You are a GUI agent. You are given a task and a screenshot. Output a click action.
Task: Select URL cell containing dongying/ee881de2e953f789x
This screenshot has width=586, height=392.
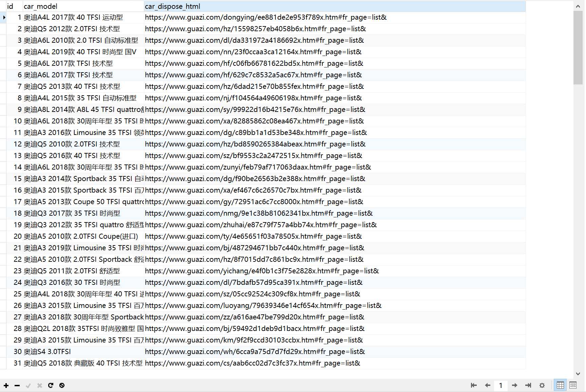335,17
